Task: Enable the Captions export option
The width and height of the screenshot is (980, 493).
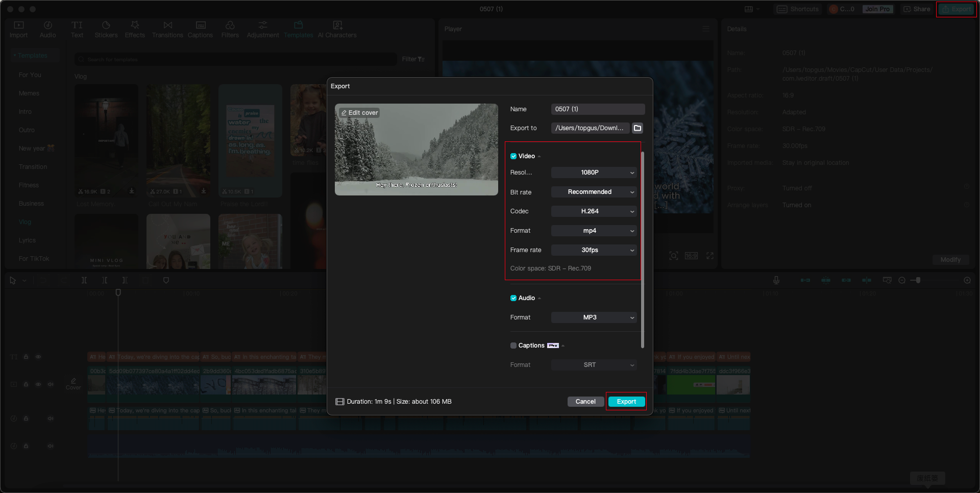Action: click(x=513, y=346)
